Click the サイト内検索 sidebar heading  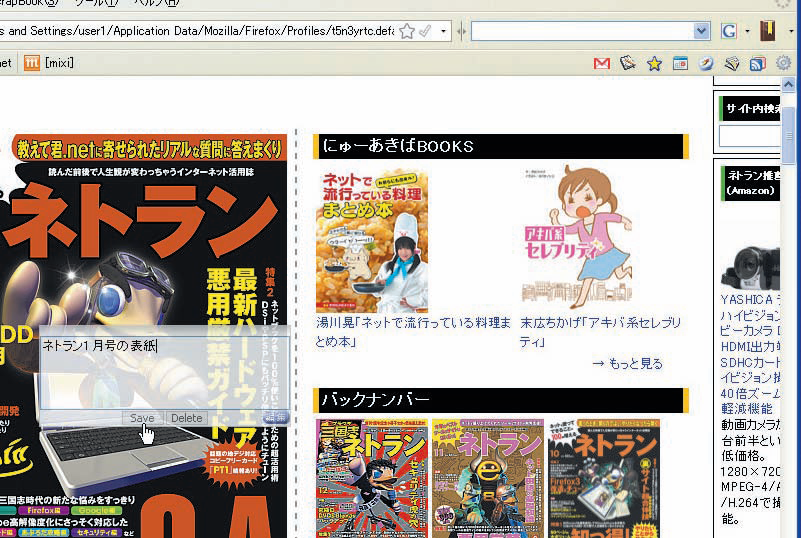pyautogui.click(x=750, y=108)
